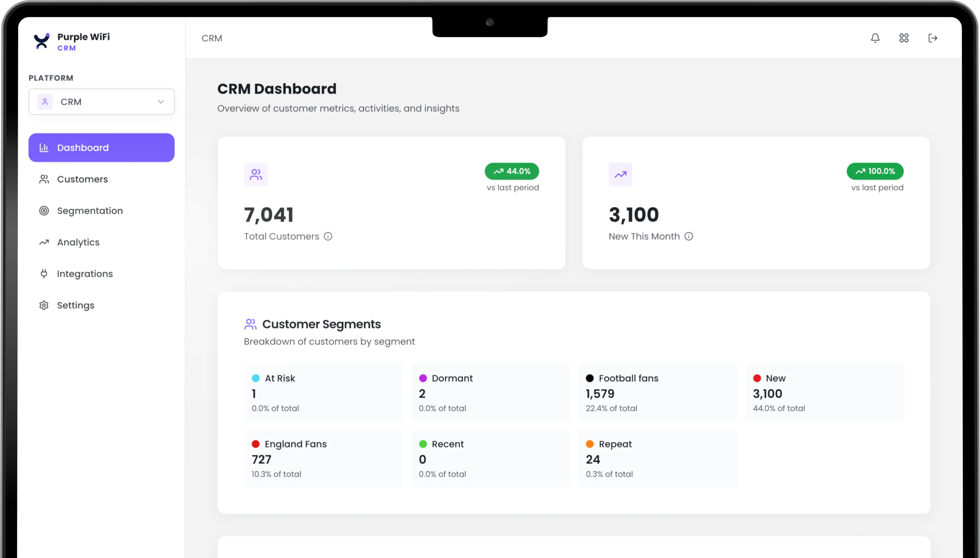Click the cyan At Risk color dot

(256, 378)
